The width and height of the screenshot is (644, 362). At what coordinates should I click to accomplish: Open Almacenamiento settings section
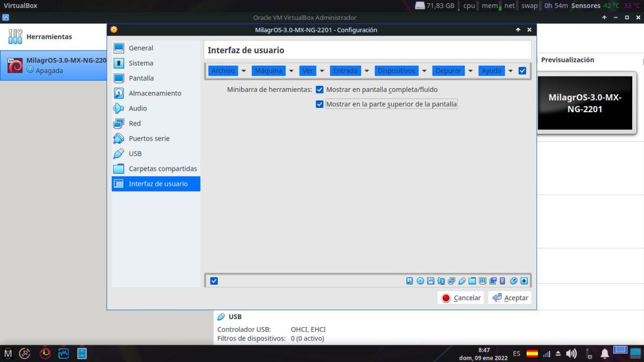tap(155, 93)
